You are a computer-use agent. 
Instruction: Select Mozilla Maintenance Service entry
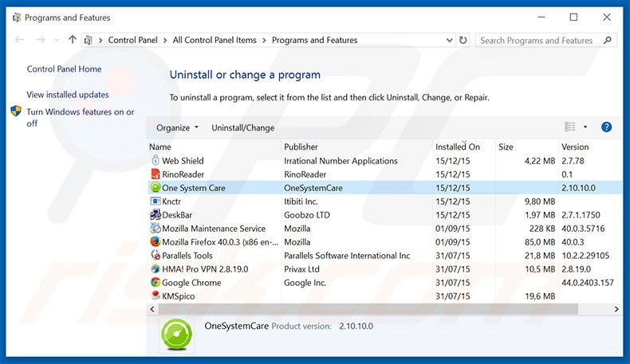click(214, 229)
